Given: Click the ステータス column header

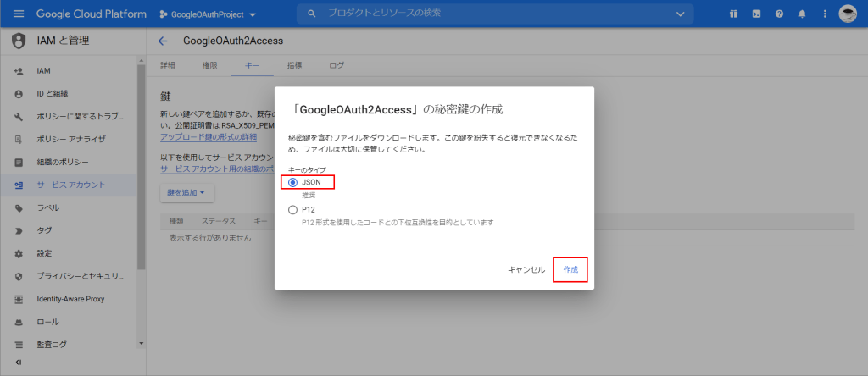Looking at the screenshot, I should [x=218, y=221].
